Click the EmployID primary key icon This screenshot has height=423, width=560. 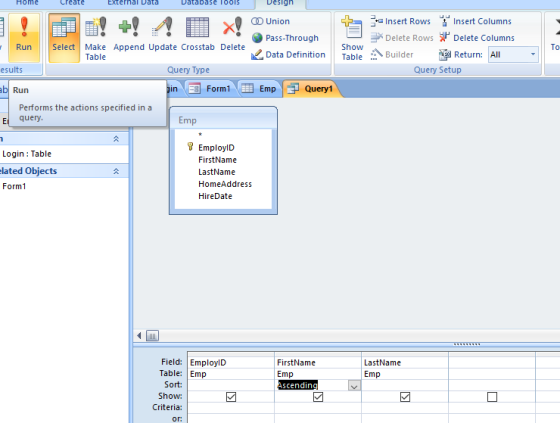point(190,147)
